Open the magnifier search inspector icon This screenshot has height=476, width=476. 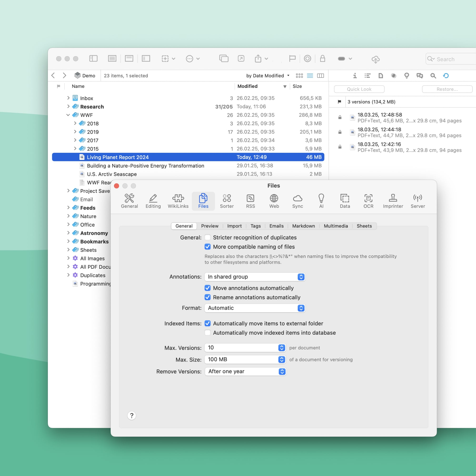click(433, 76)
